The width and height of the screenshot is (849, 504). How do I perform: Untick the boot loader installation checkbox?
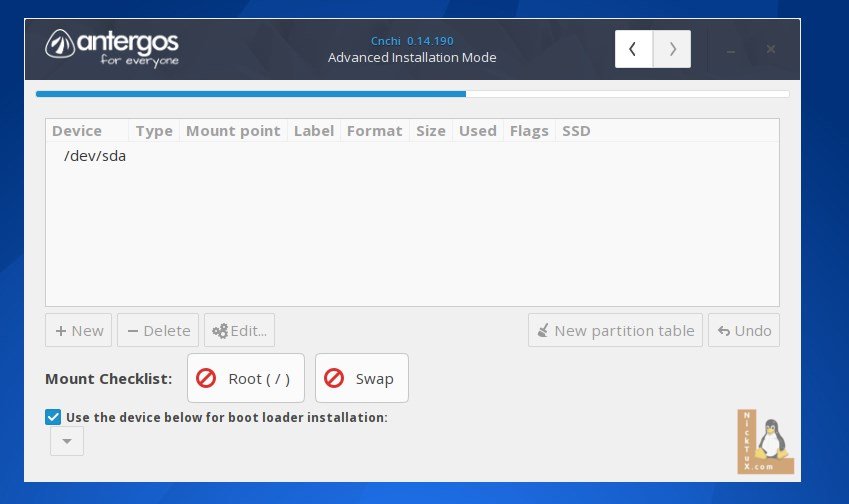tap(53, 417)
